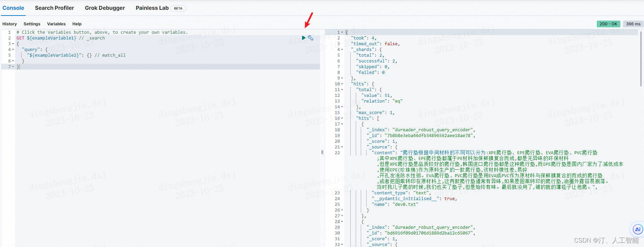Collapse the hits array at response line 16
Viewport: 644px width, 247px height.
pyautogui.click(x=342, y=118)
